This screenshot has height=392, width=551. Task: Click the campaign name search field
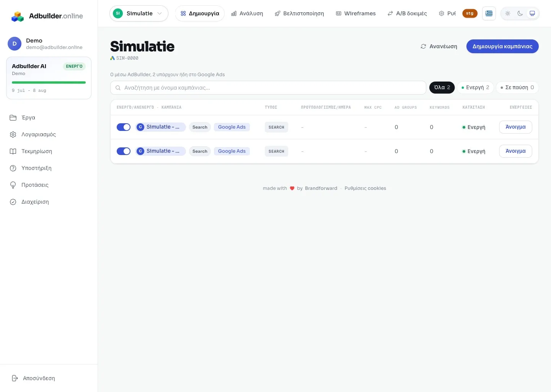[x=268, y=88]
